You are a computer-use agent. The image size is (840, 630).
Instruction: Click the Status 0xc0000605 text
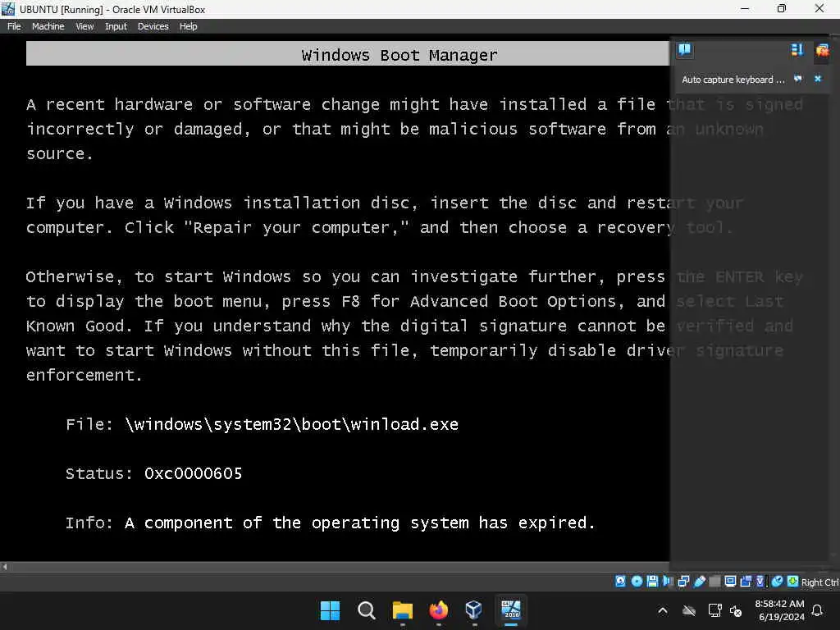pyautogui.click(x=153, y=473)
